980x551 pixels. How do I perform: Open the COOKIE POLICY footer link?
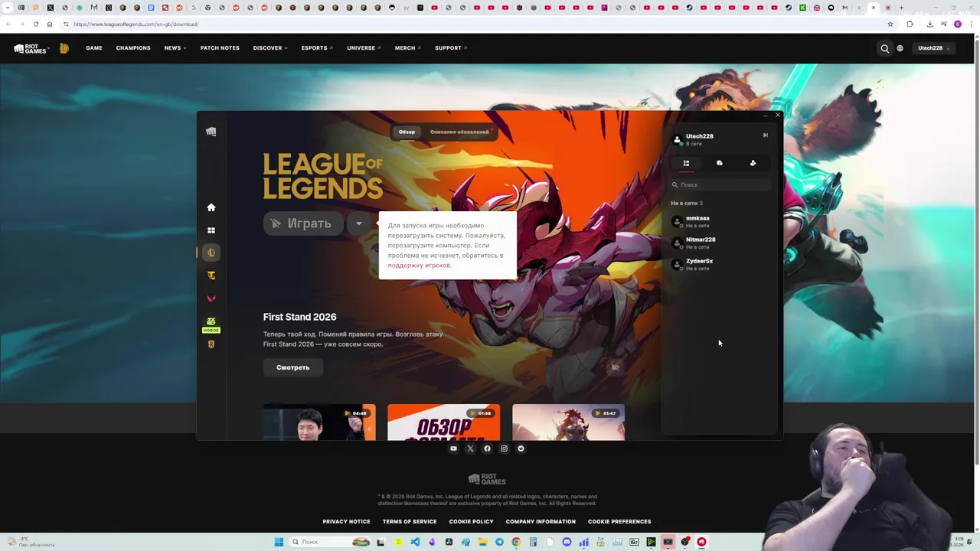[471, 522]
